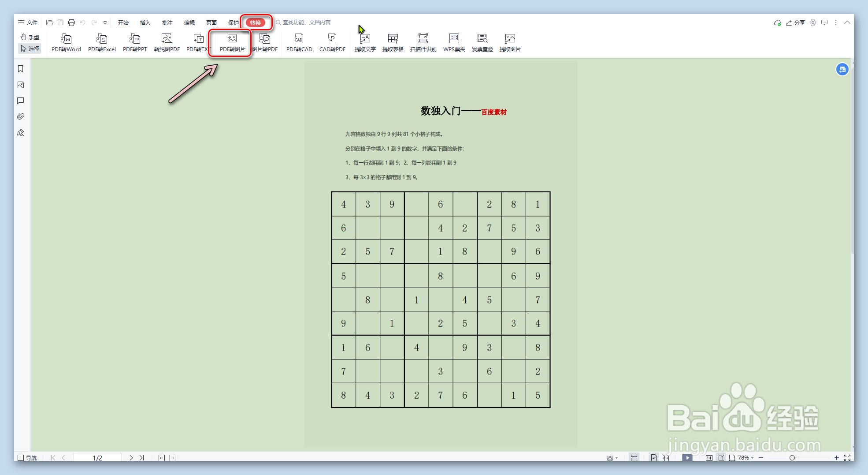Click the page number input showing 1/2

click(97, 458)
